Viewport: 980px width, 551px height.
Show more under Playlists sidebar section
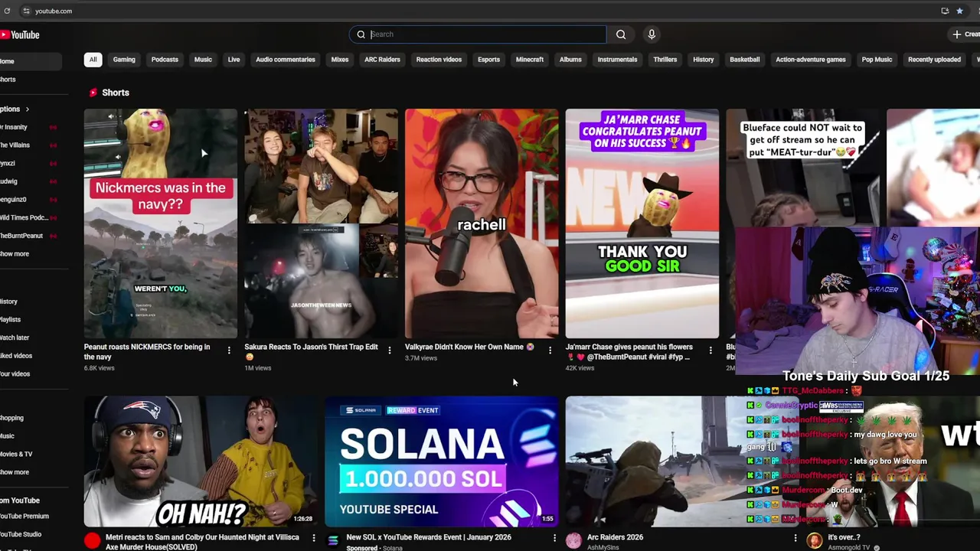15,472
